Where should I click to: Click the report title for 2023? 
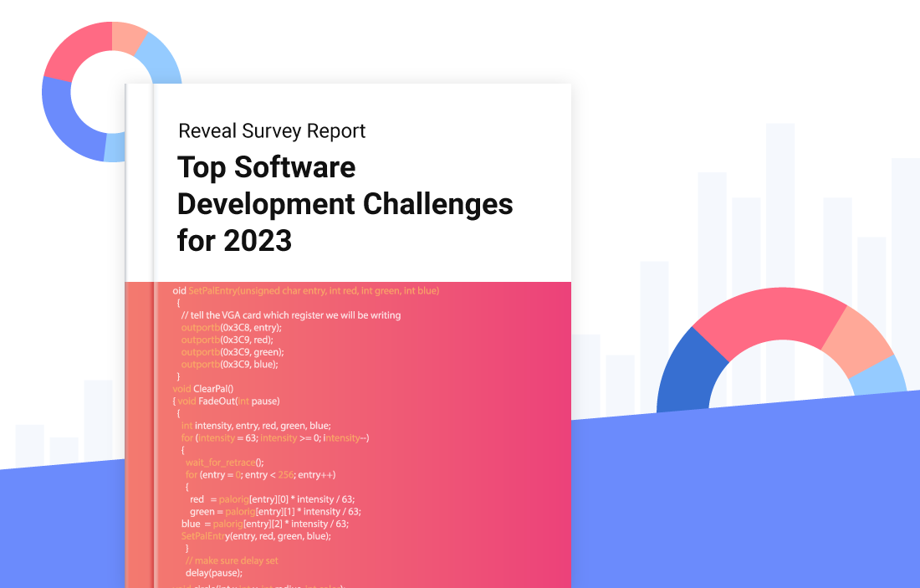pyautogui.click(x=345, y=203)
